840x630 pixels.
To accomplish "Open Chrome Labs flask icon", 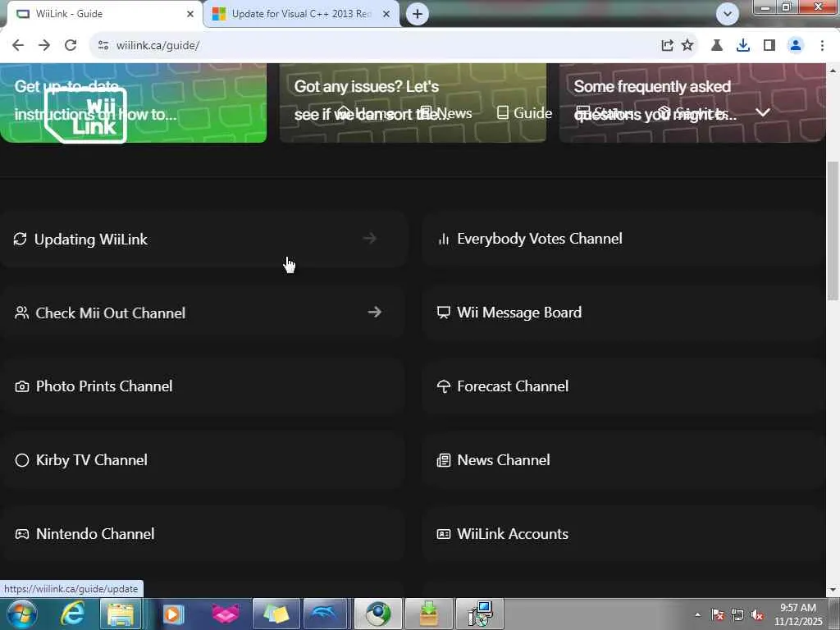I will point(717,46).
